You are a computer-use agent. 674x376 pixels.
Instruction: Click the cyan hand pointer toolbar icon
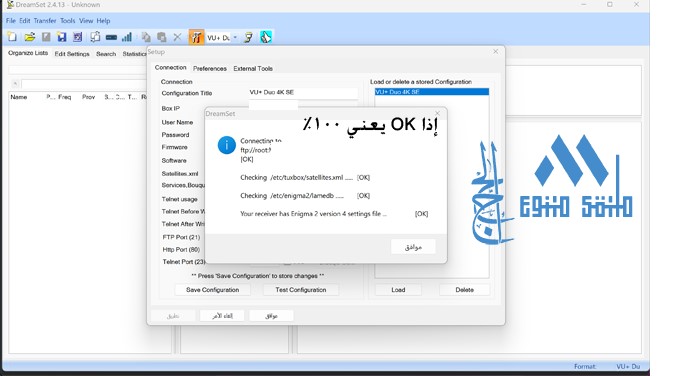(266, 37)
